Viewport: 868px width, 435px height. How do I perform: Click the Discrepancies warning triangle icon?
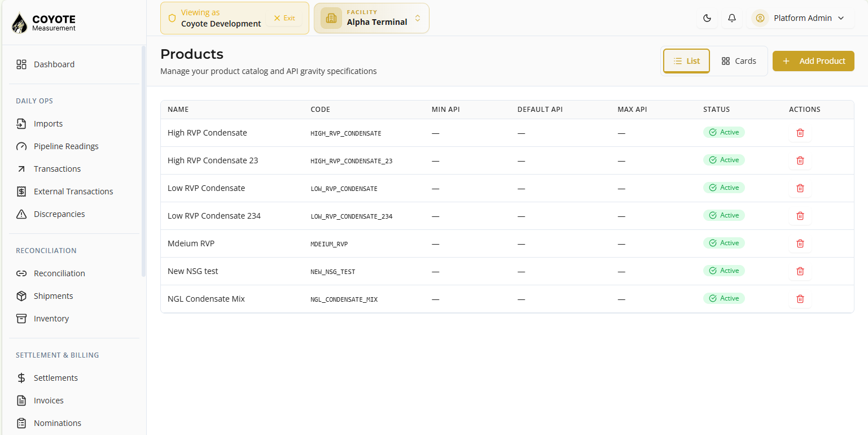(x=21, y=214)
